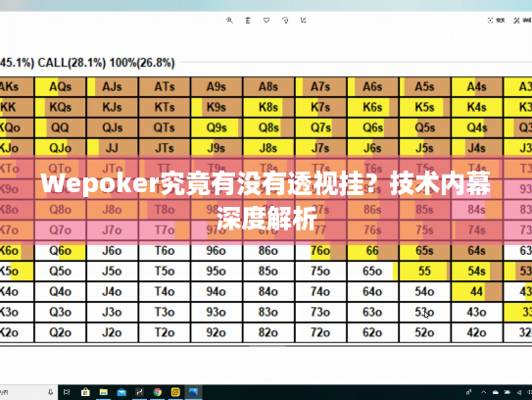This screenshot has height=400, width=532.
Task: Show hidden system tray icons chevron
Action: (x=483, y=392)
